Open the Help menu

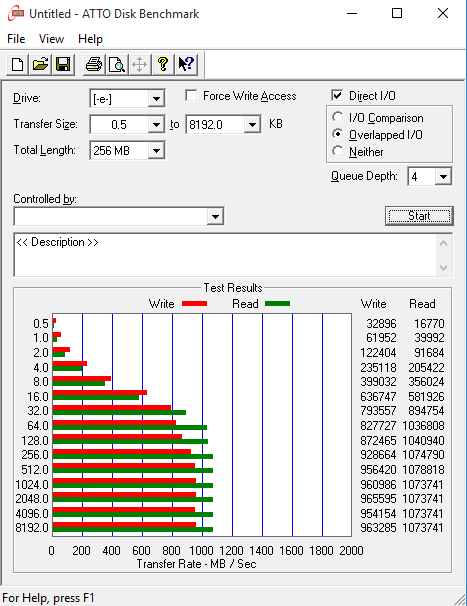coord(90,39)
